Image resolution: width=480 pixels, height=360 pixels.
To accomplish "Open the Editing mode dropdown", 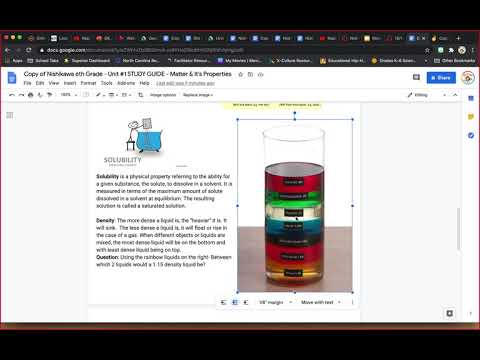I will [x=427, y=95].
